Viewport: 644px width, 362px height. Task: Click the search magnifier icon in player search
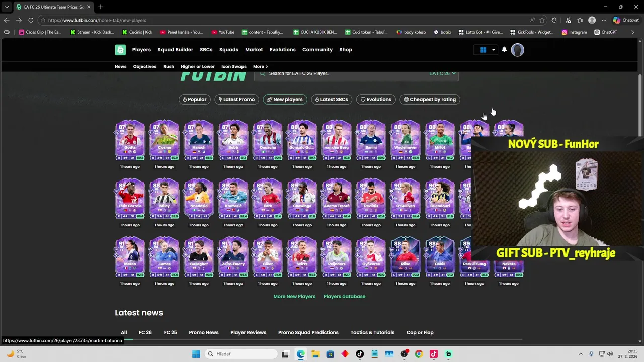click(262, 73)
